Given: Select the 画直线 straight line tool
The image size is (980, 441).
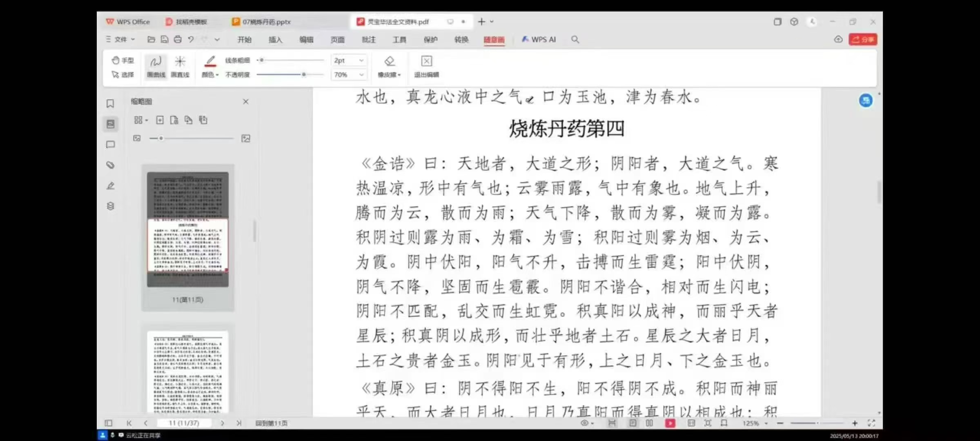Looking at the screenshot, I should coord(180,66).
